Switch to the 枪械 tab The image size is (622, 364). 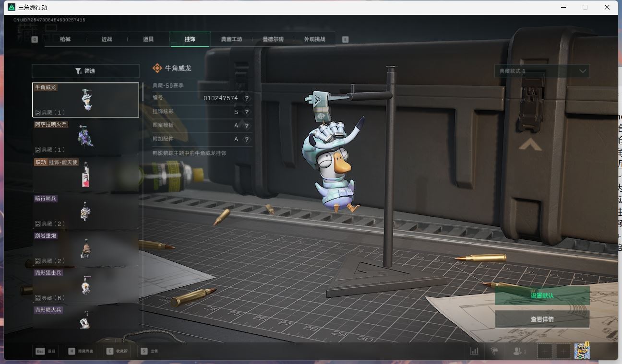click(x=65, y=39)
